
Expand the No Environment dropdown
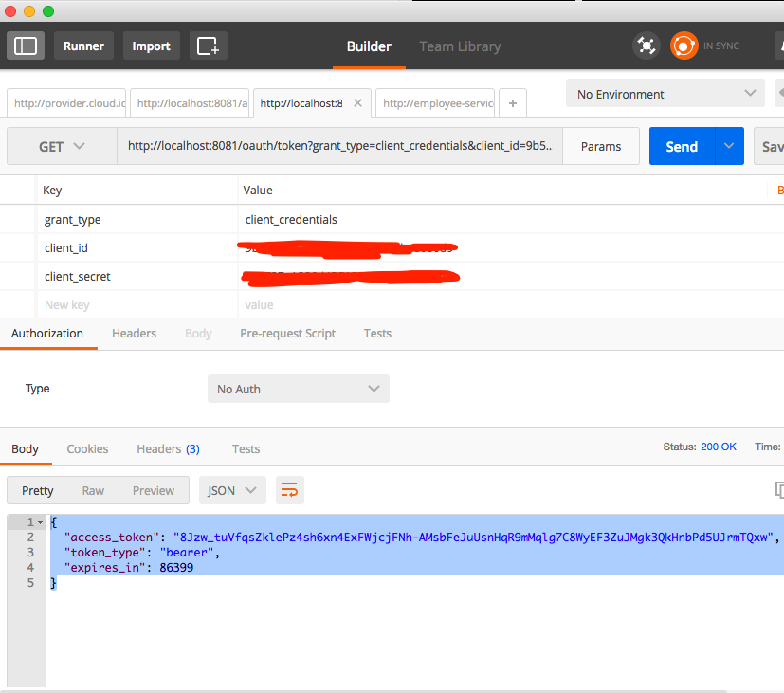665,94
